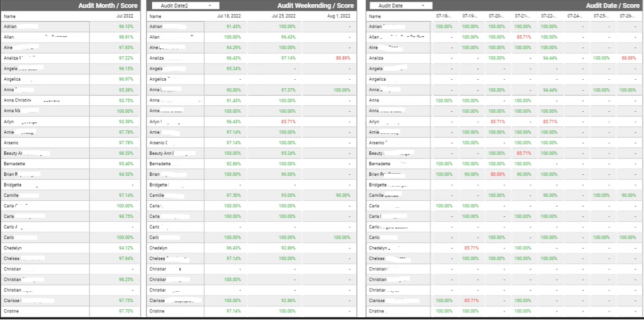Screen dimensions: 644x321
Task: Sort by the Jul 18, 2022 column
Action: point(229,16)
